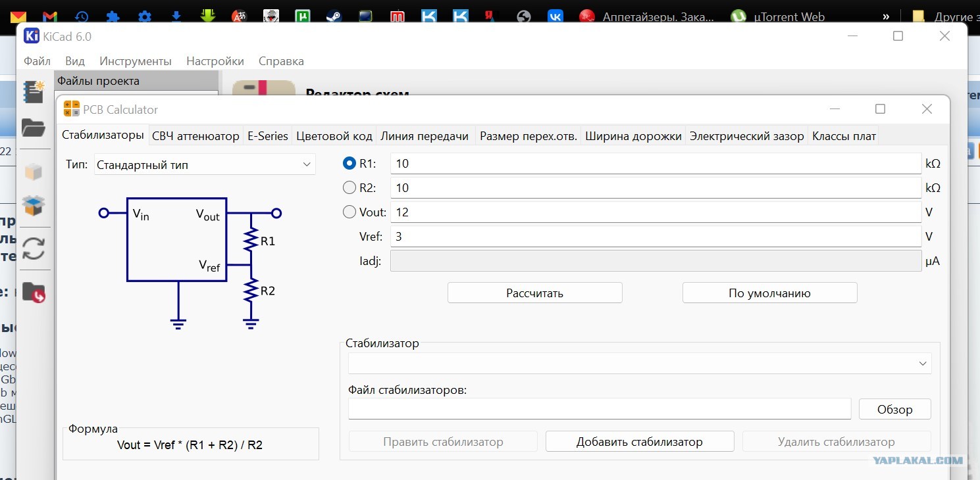980x480 pixels.
Task: Click the formula text Vout = Vref * (R1 + R2) / R2
Action: pyautogui.click(x=190, y=445)
